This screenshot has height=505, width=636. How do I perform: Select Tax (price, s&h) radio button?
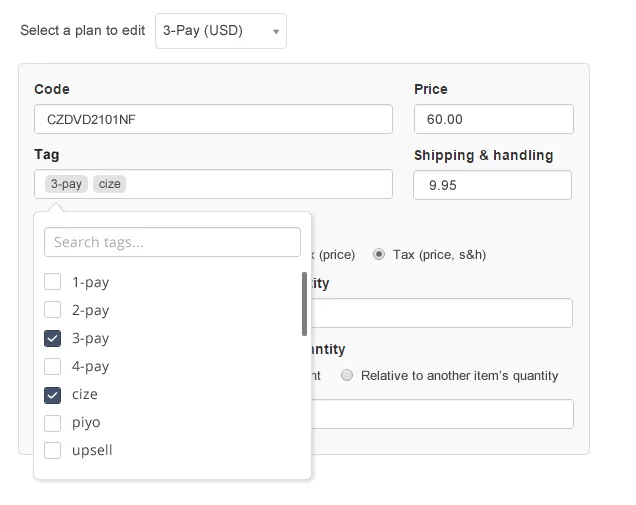(379, 254)
